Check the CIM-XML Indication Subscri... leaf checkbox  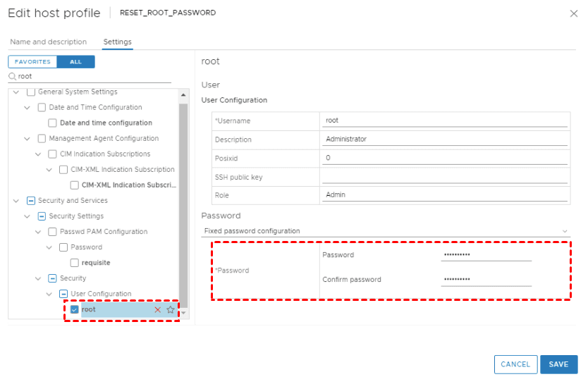pos(74,185)
